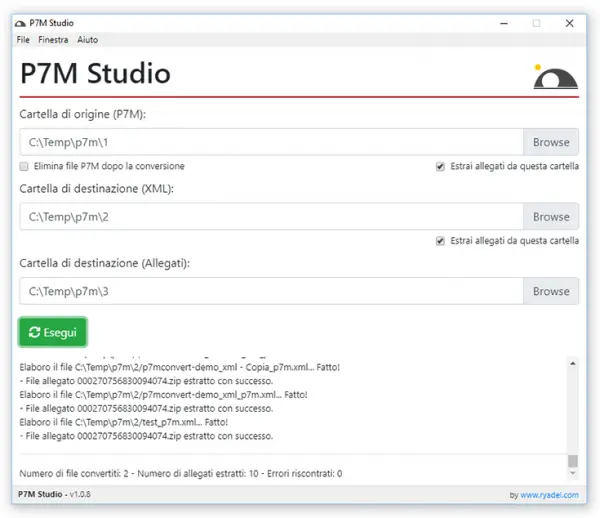The image size is (600, 518).
Task: Click log line for p7mconvert-demo_xml_p7m.xml
Action: click(x=163, y=395)
